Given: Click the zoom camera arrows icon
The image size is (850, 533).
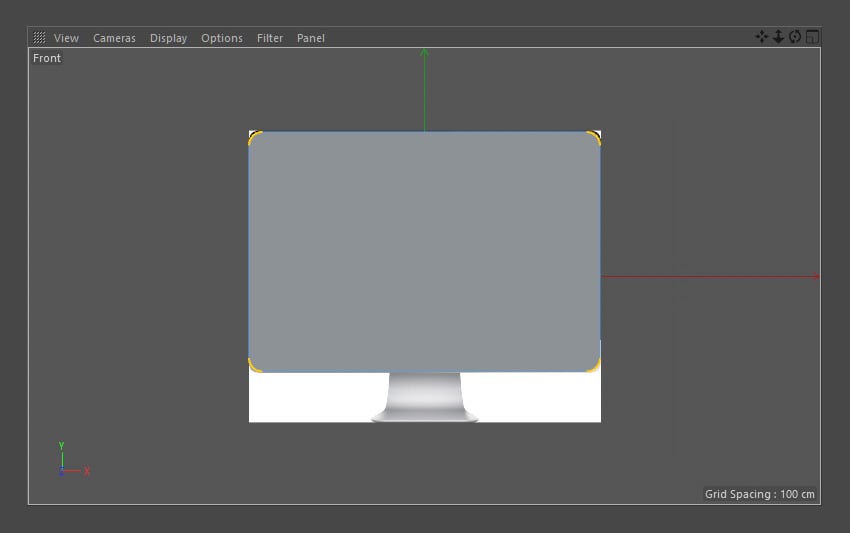Looking at the screenshot, I should pos(778,37).
